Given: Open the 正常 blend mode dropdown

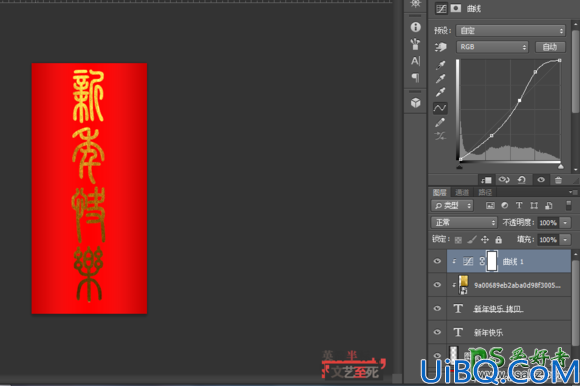Looking at the screenshot, I should pyautogui.click(x=464, y=222).
